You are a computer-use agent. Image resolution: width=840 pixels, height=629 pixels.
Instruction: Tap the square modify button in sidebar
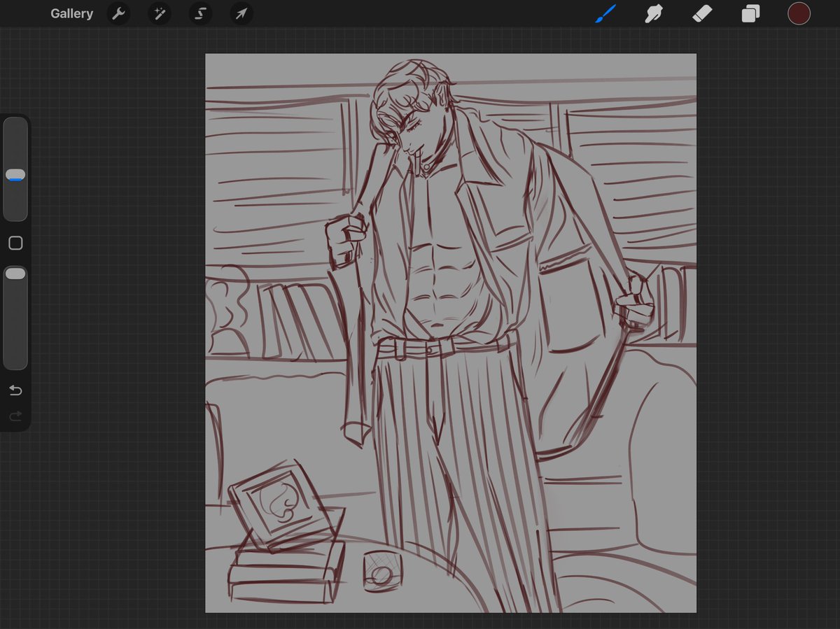pyautogui.click(x=15, y=243)
